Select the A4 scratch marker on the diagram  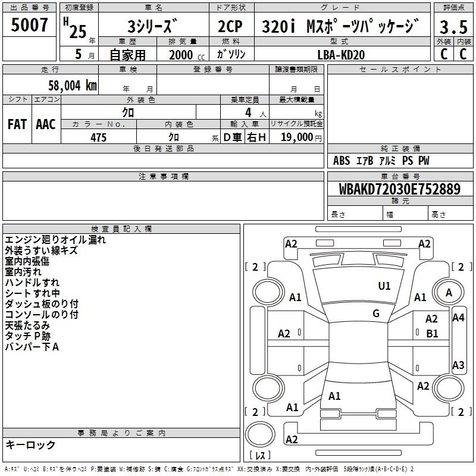[458, 318]
